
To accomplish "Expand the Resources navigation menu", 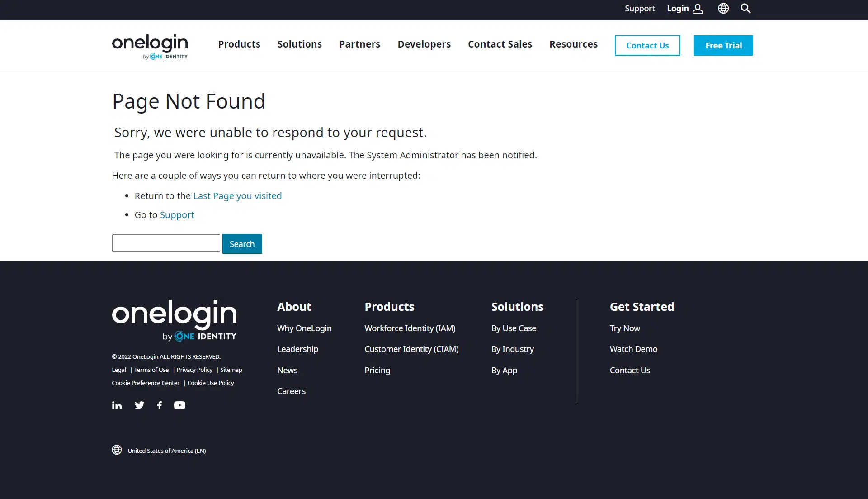I will tap(573, 44).
